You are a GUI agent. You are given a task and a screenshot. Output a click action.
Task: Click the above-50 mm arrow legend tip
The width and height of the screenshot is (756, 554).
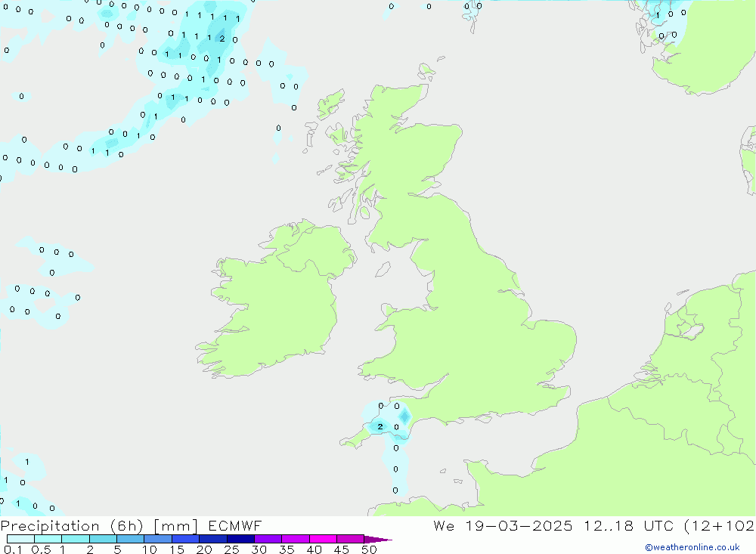[x=377, y=539]
